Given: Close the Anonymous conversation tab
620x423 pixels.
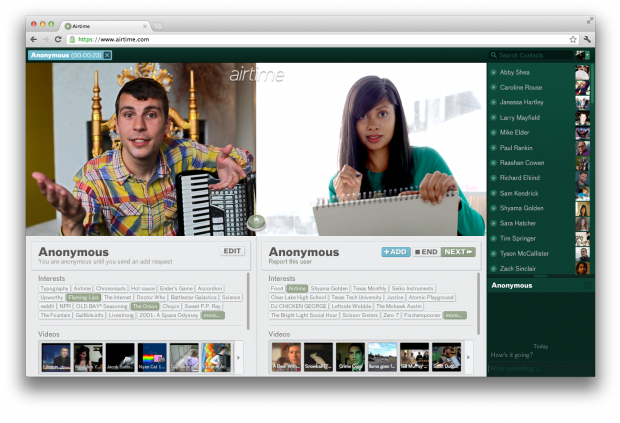Looking at the screenshot, I should (x=107, y=55).
